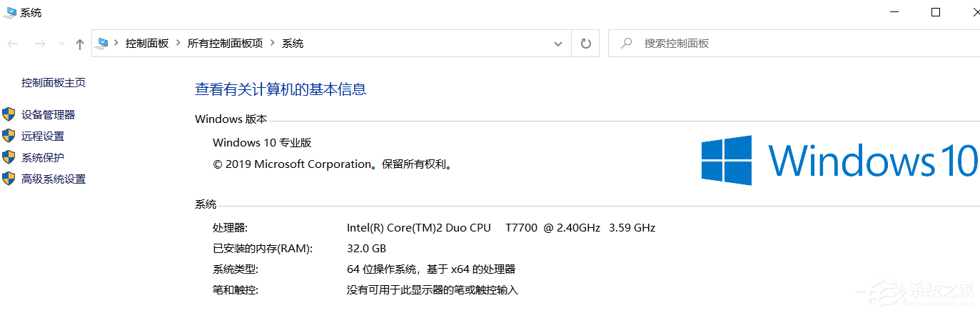The height and width of the screenshot is (313, 980).
Task: Expand the address bar history dropdown
Action: coord(558,44)
